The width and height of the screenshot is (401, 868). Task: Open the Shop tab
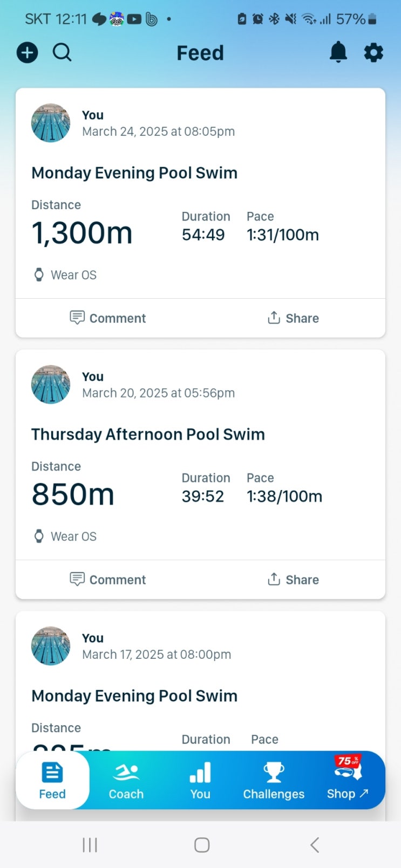pos(348,781)
